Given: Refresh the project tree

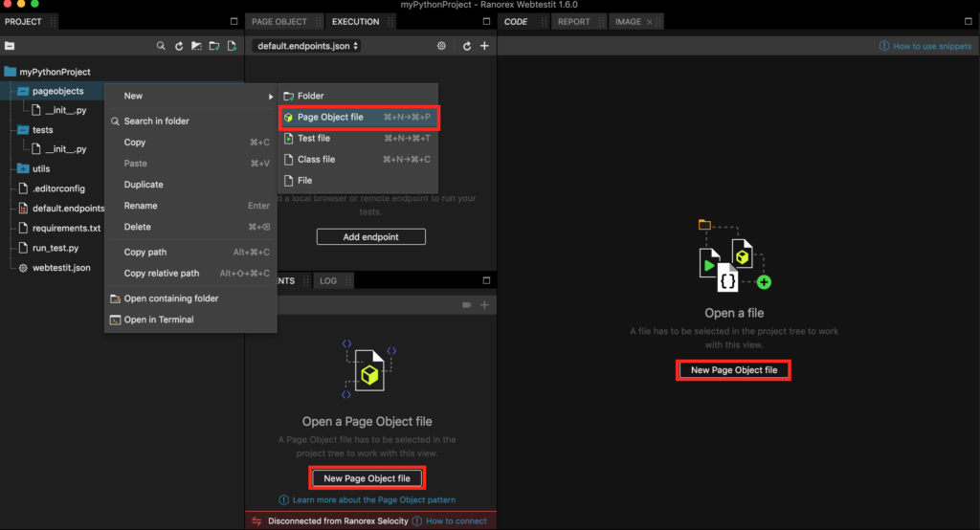Looking at the screenshot, I should (179, 46).
